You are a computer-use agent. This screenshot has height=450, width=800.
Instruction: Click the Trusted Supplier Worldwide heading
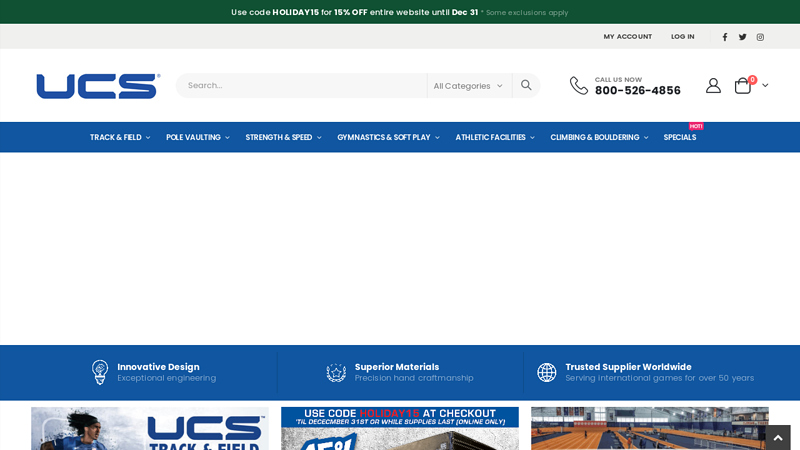pyautogui.click(x=628, y=367)
